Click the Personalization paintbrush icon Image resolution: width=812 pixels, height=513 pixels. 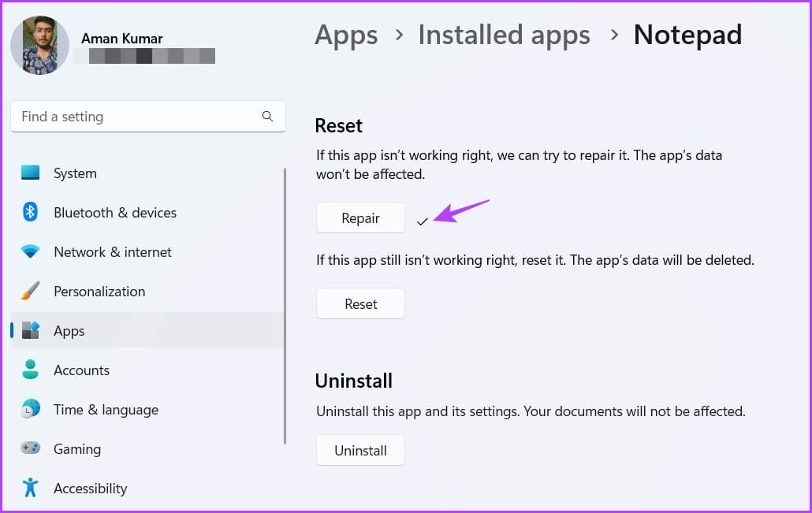click(30, 291)
